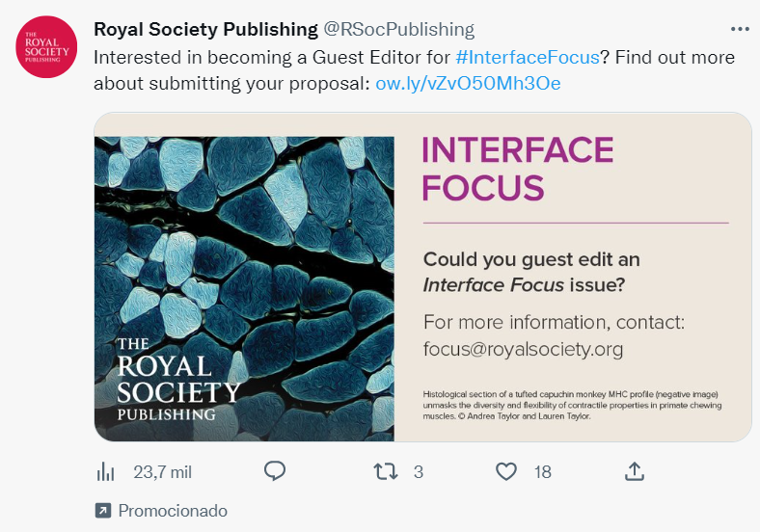
Task: Share the tweet via the upload arrow icon
Action: pyautogui.click(x=634, y=471)
